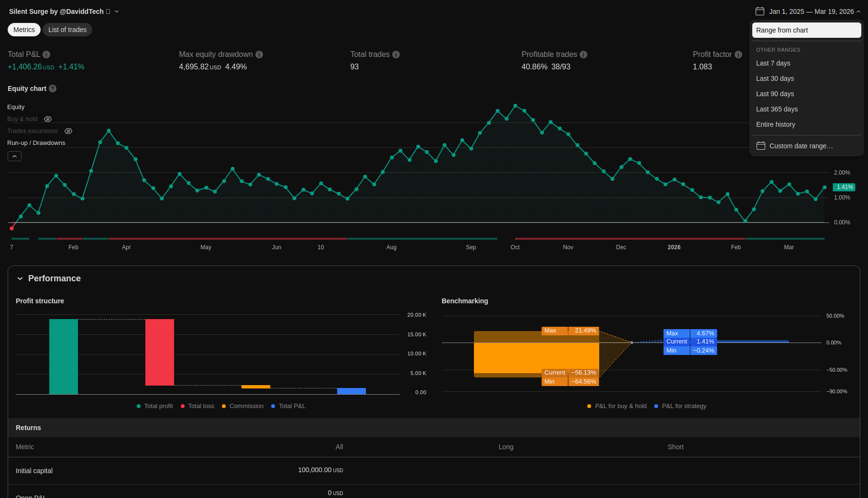Click the info icon beside Total P&L
Viewport: 868px width, 498px height.
46,55
